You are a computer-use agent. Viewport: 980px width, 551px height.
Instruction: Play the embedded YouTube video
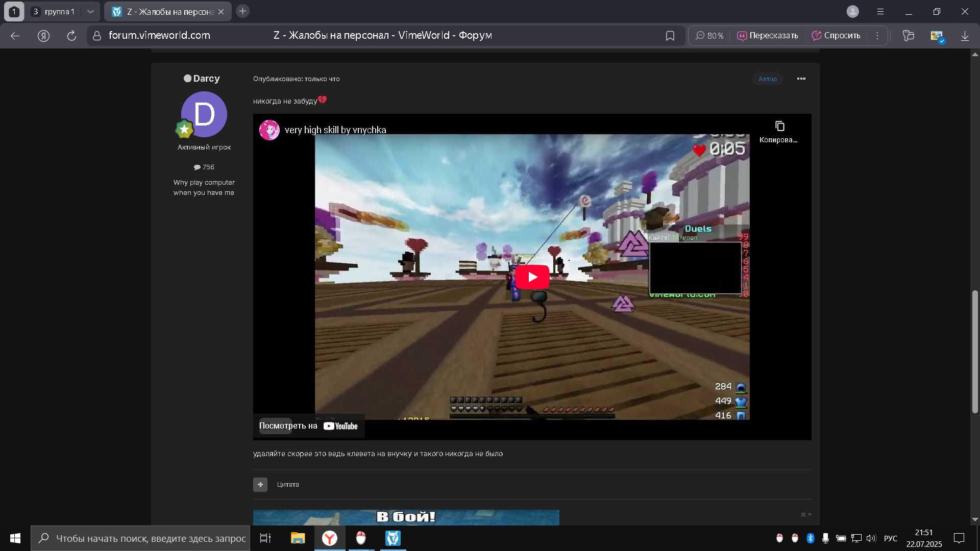coord(532,277)
